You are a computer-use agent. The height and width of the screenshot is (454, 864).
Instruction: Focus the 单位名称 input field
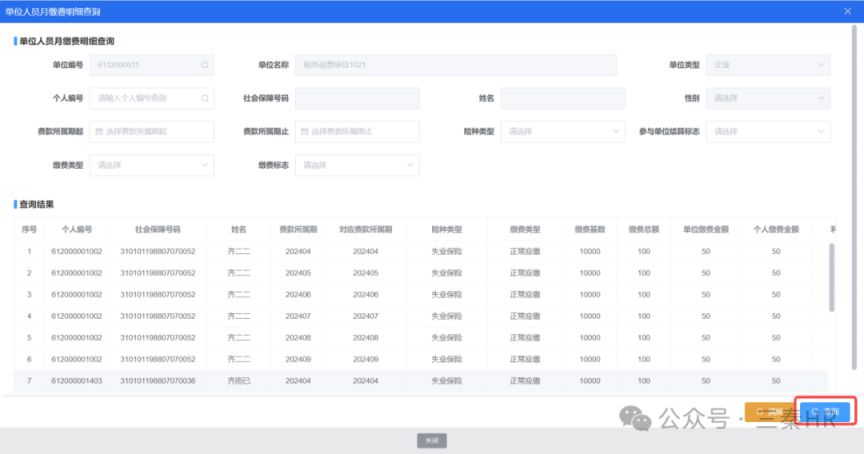click(456, 65)
